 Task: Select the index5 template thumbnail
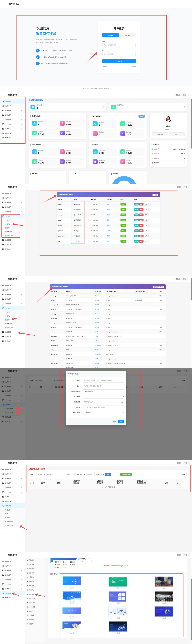point(71,581)
